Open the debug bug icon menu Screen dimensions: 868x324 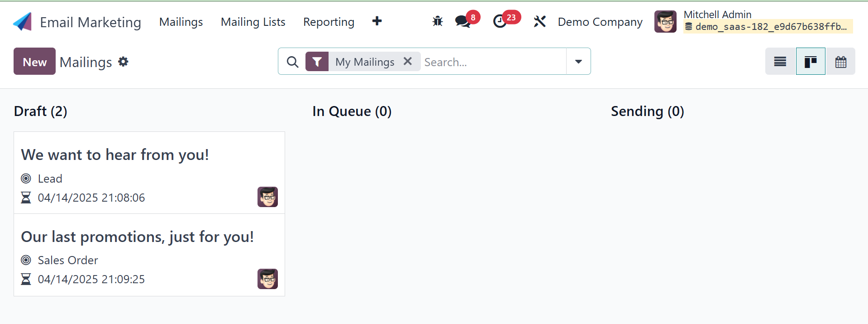pyautogui.click(x=437, y=21)
